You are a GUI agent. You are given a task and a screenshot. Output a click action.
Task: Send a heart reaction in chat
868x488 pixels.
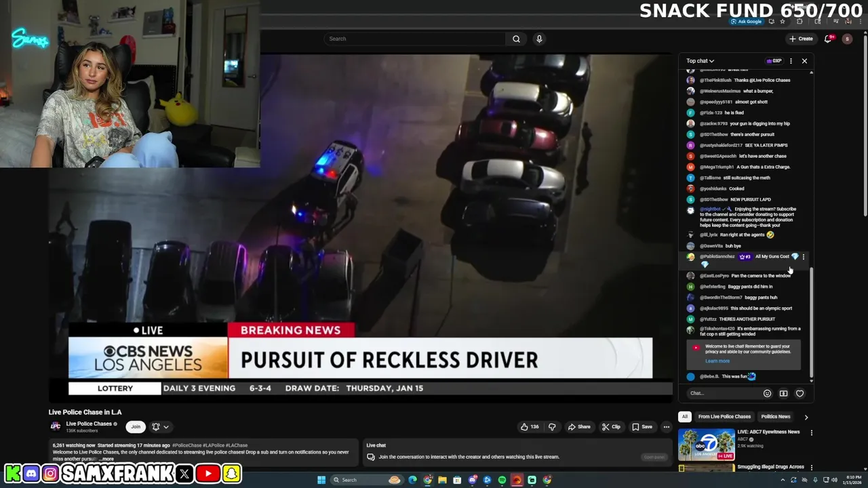click(800, 393)
